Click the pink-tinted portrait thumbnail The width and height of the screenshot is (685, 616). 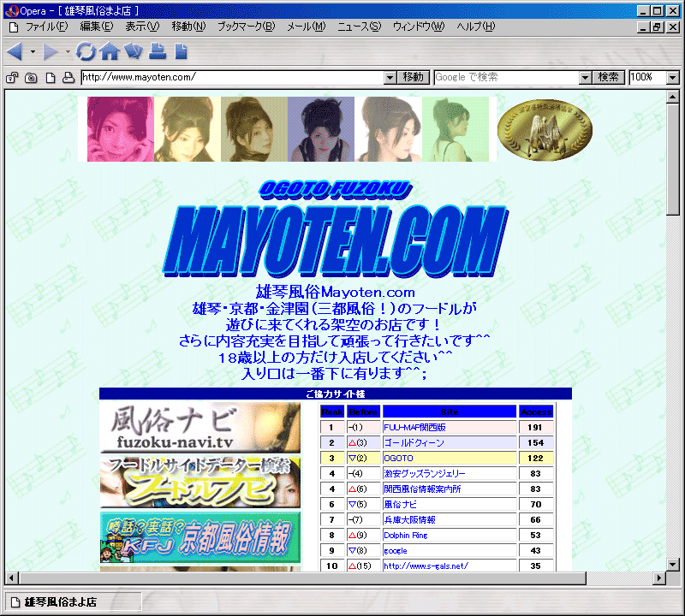click(x=121, y=129)
